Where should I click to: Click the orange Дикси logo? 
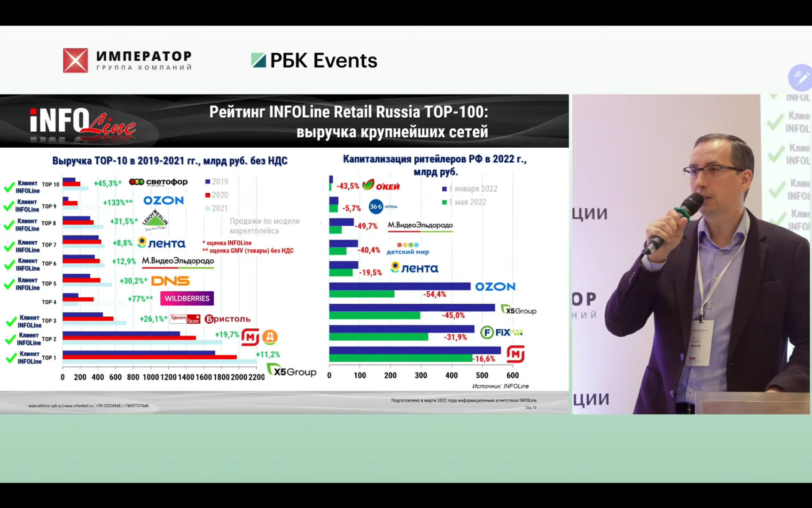coord(270,337)
